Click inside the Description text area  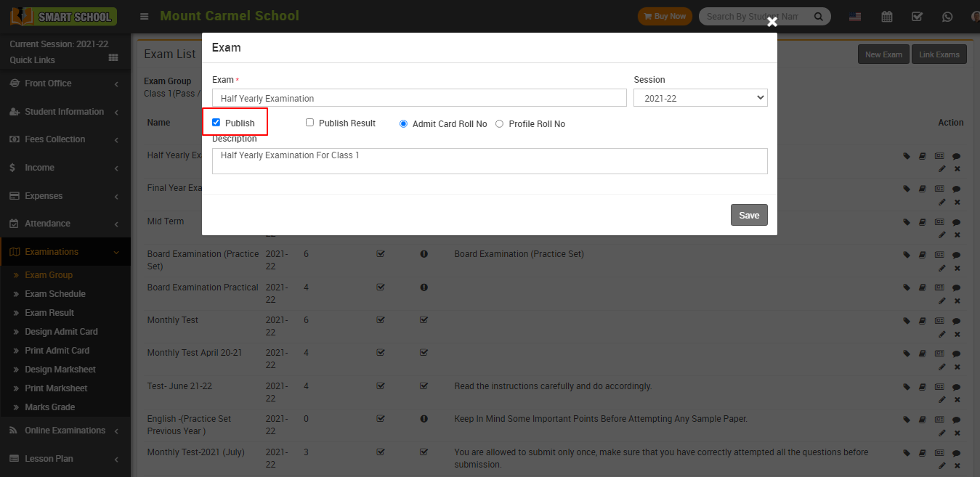point(489,161)
